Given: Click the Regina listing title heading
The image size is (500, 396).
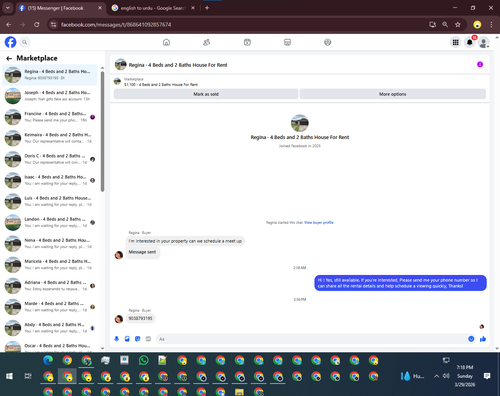Looking at the screenshot, I should 300,137.
